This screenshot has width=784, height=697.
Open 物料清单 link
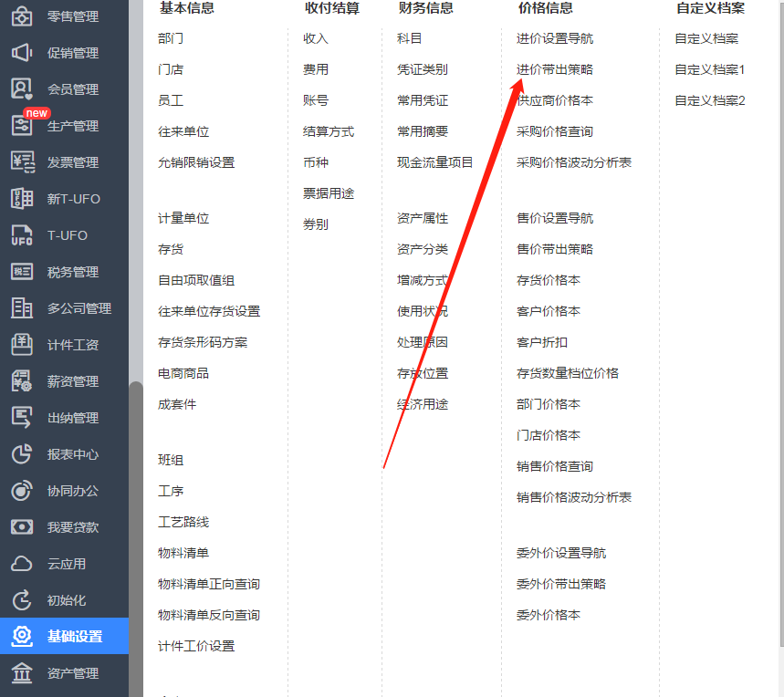(183, 553)
